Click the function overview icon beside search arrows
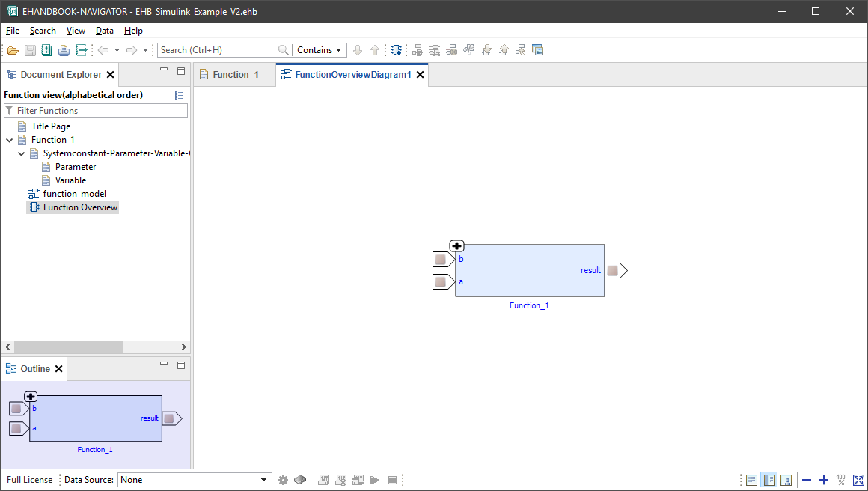This screenshot has width=868, height=491. (x=396, y=50)
